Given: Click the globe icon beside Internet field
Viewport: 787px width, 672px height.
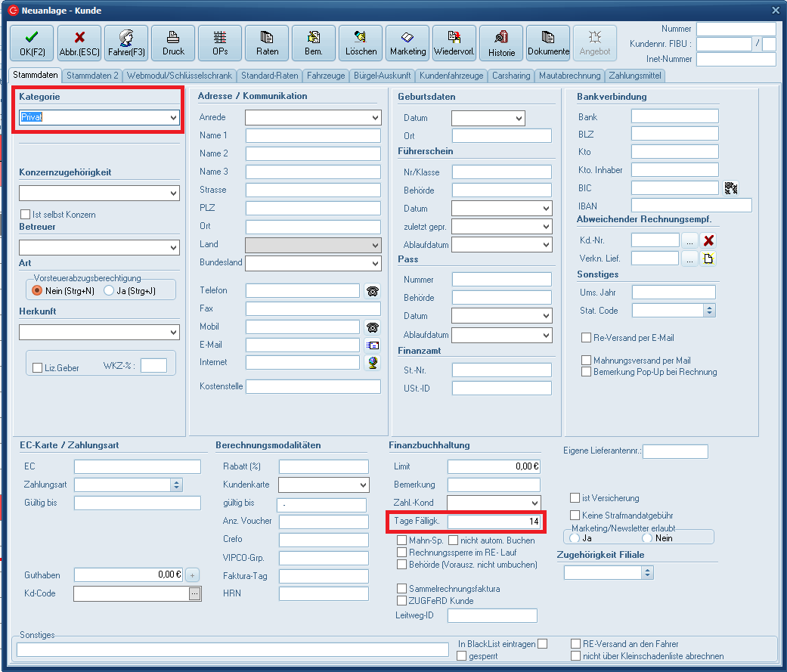Looking at the screenshot, I should 372,363.
